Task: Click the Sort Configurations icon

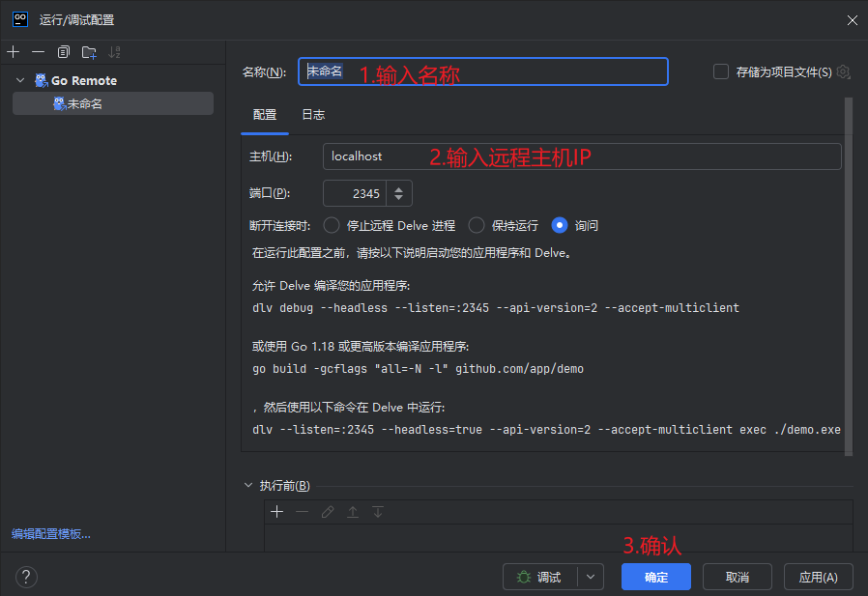Action: click(x=115, y=51)
